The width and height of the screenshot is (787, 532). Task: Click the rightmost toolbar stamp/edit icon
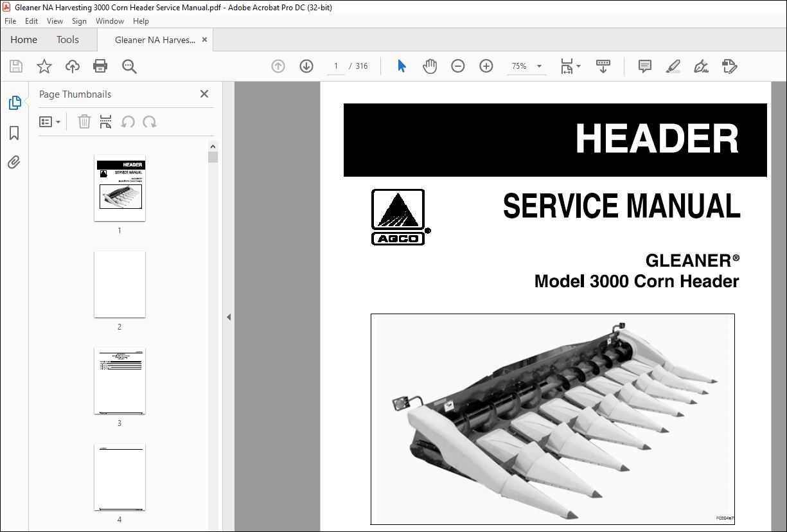pos(729,66)
